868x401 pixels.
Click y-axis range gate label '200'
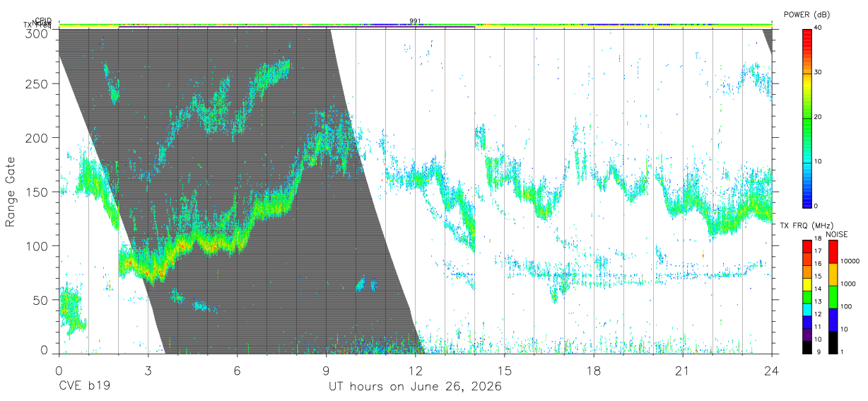pos(38,137)
